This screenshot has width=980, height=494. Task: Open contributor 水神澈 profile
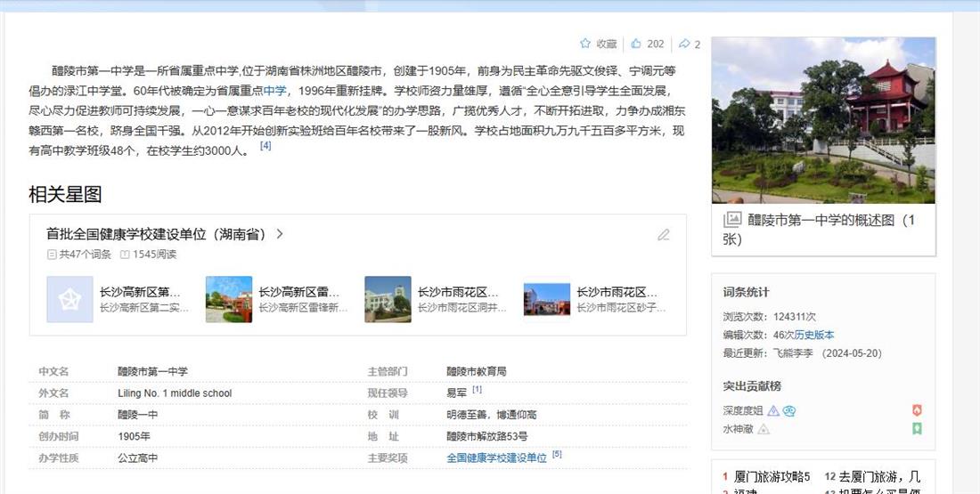click(x=739, y=429)
